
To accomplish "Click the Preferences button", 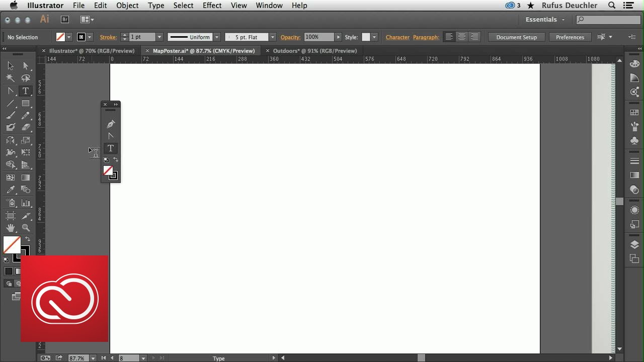I will (x=570, y=37).
